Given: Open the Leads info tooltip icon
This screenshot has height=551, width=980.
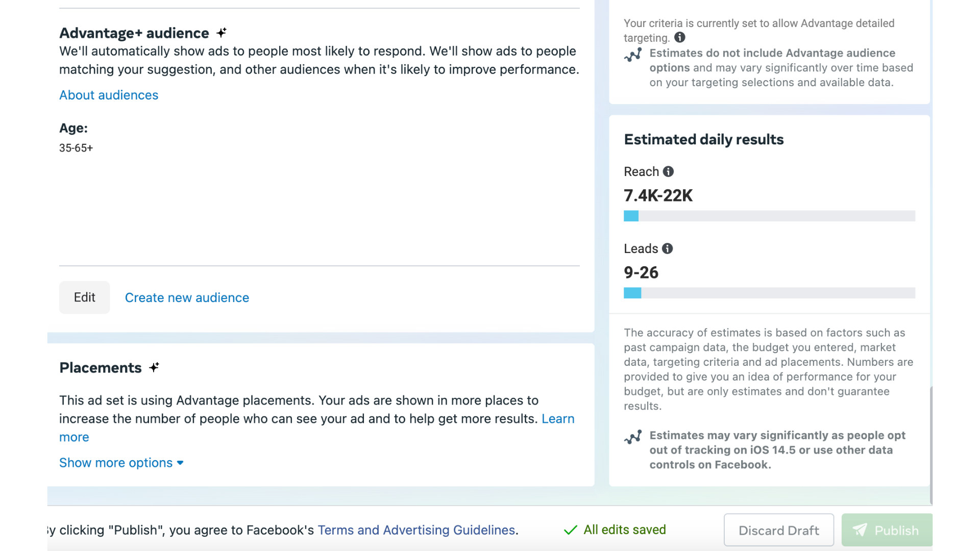Looking at the screenshot, I should pos(667,248).
